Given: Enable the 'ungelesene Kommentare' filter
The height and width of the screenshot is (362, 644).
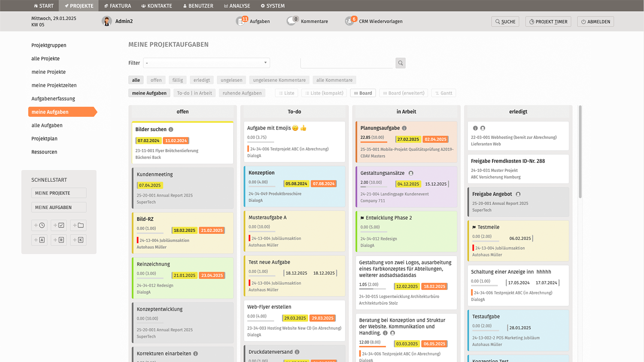Looking at the screenshot, I should click(x=279, y=80).
